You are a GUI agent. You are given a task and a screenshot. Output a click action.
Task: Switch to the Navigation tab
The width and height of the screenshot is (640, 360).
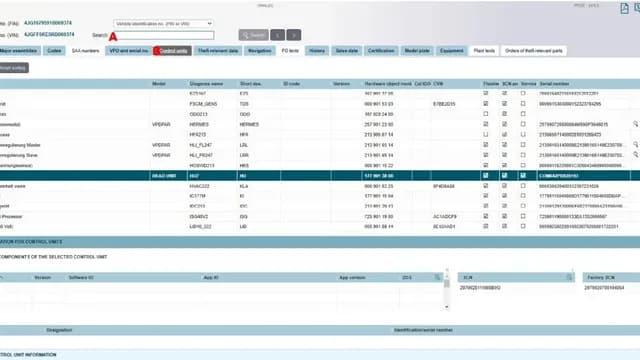(260, 51)
